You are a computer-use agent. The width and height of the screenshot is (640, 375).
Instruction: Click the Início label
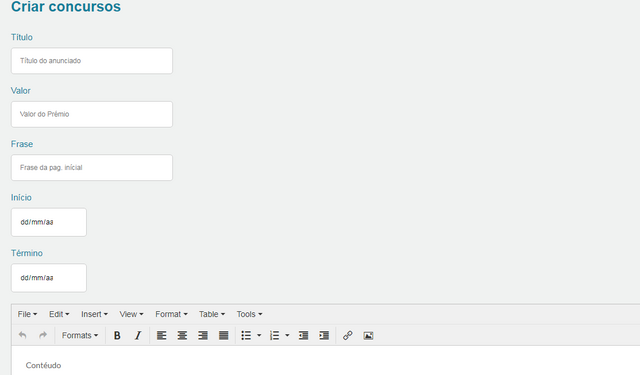(x=21, y=197)
